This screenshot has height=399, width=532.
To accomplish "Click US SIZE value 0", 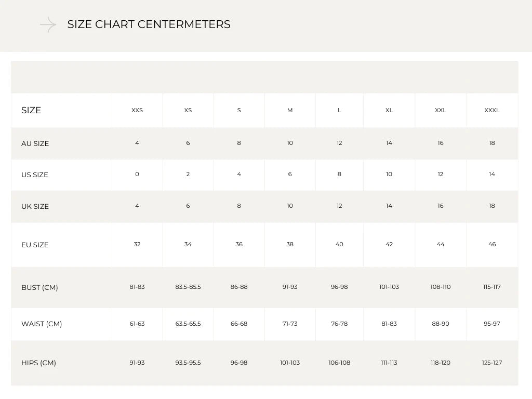I will 137,174.
